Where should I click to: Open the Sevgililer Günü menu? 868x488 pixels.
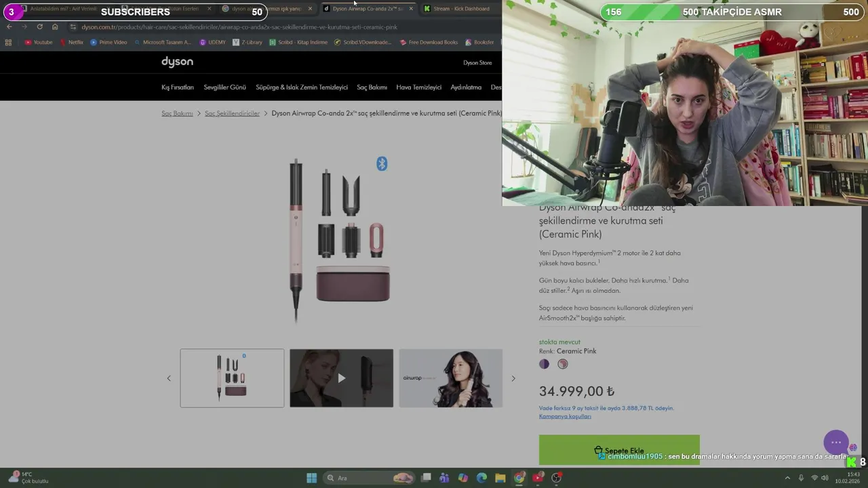(x=225, y=87)
